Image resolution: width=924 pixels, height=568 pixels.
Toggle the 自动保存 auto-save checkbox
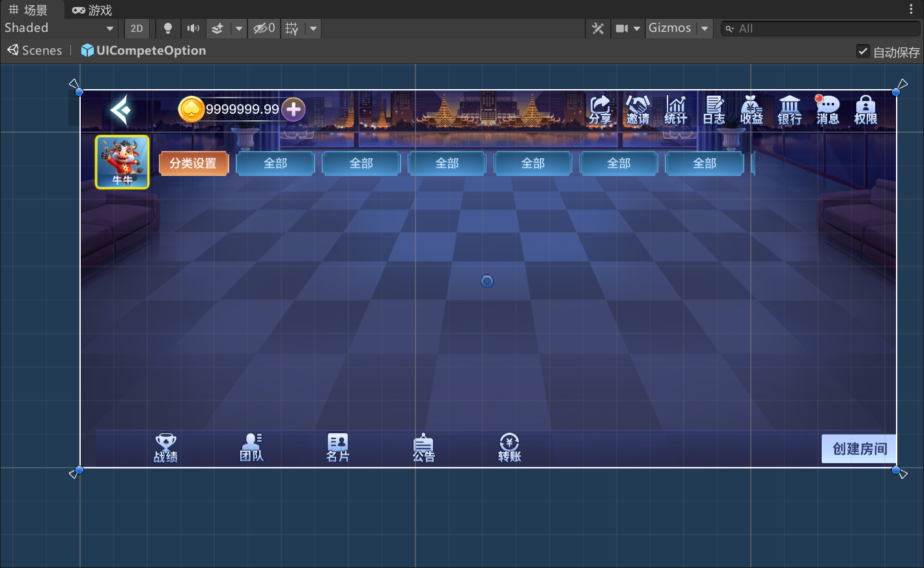pyautogui.click(x=863, y=51)
